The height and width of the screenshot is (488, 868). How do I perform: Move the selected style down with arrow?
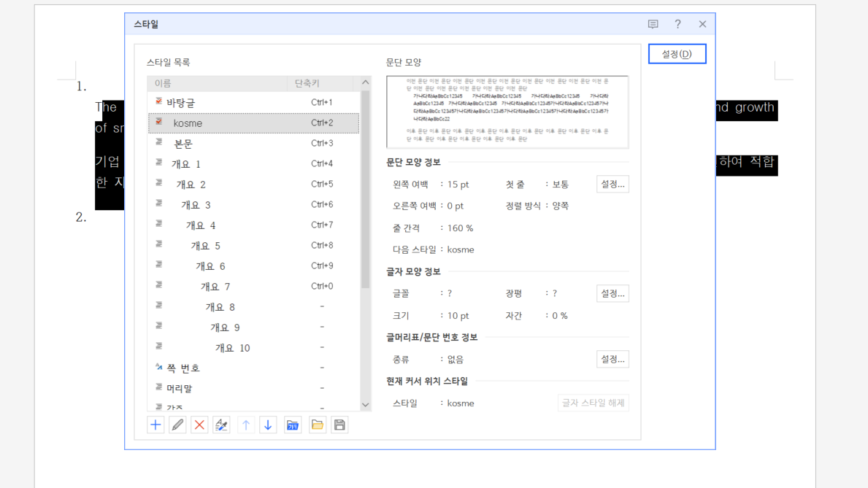pyautogui.click(x=268, y=425)
